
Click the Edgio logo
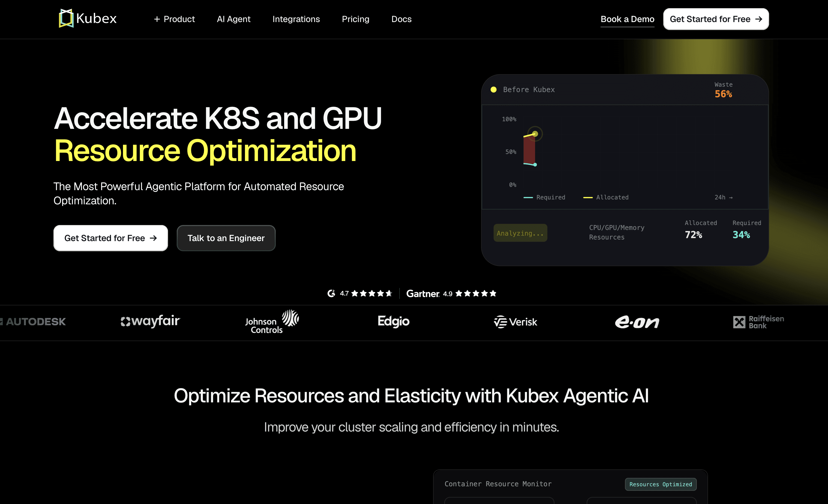[x=393, y=321]
